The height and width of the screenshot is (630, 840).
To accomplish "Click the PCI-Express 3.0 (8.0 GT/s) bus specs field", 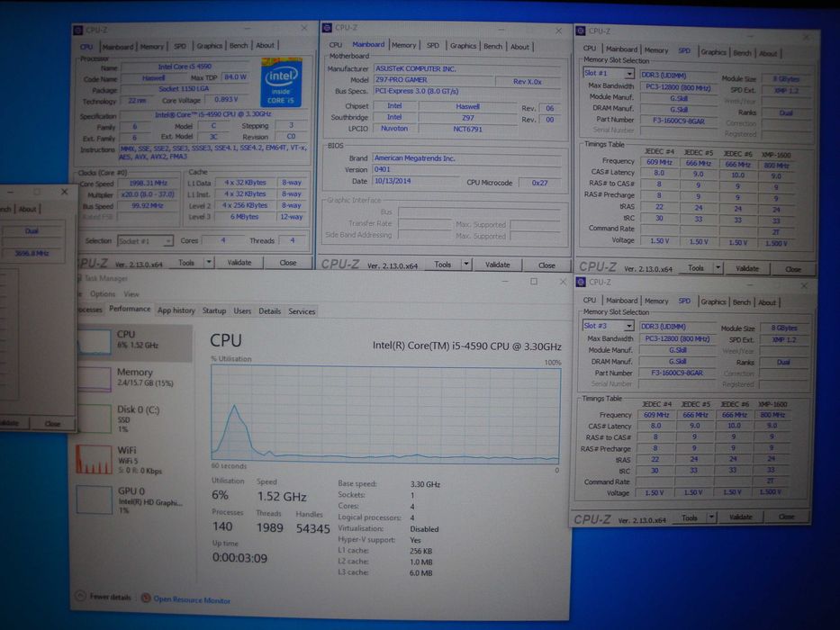I will click(x=466, y=91).
